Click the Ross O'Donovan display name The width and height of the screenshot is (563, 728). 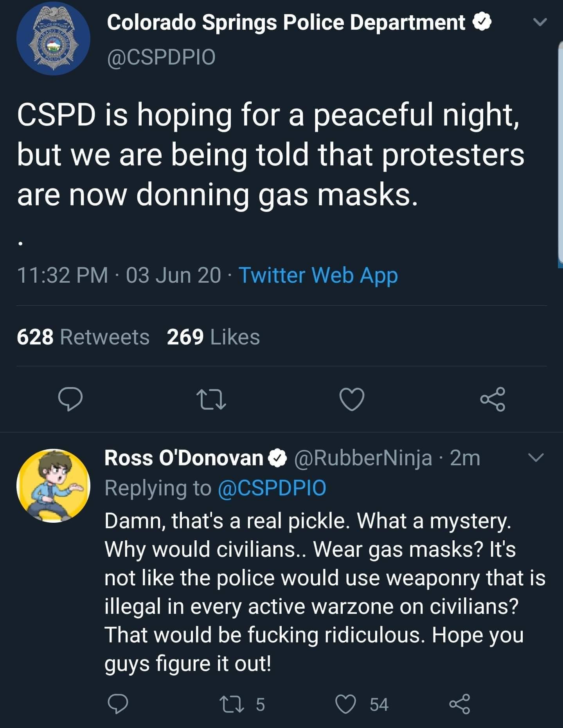[184, 458]
